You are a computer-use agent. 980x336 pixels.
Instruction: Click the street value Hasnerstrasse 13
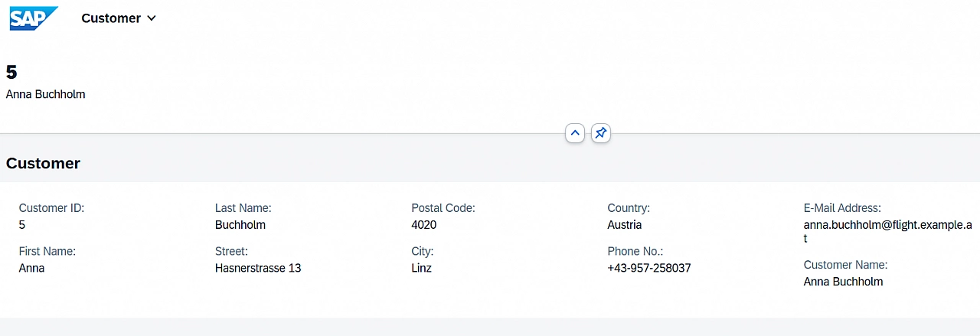258,268
